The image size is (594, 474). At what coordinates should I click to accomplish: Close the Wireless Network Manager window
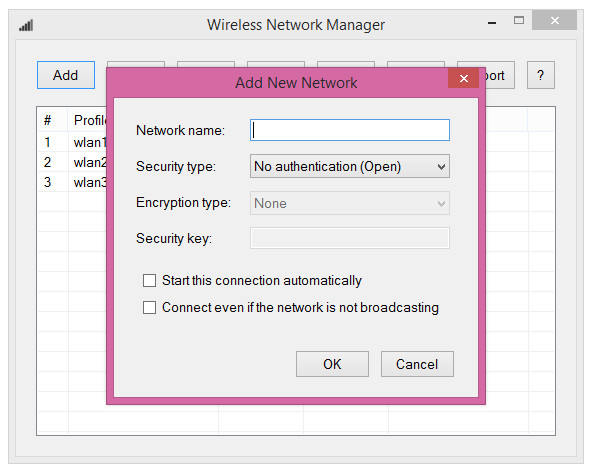click(554, 20)
